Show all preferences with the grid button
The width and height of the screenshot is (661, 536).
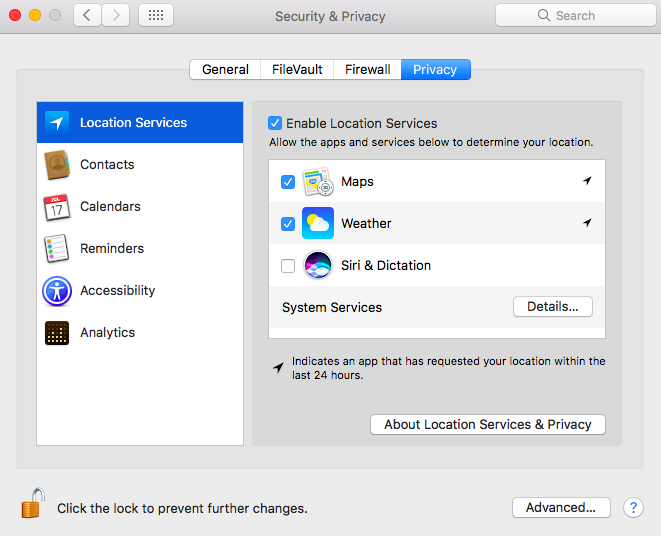tap(156, 16)
